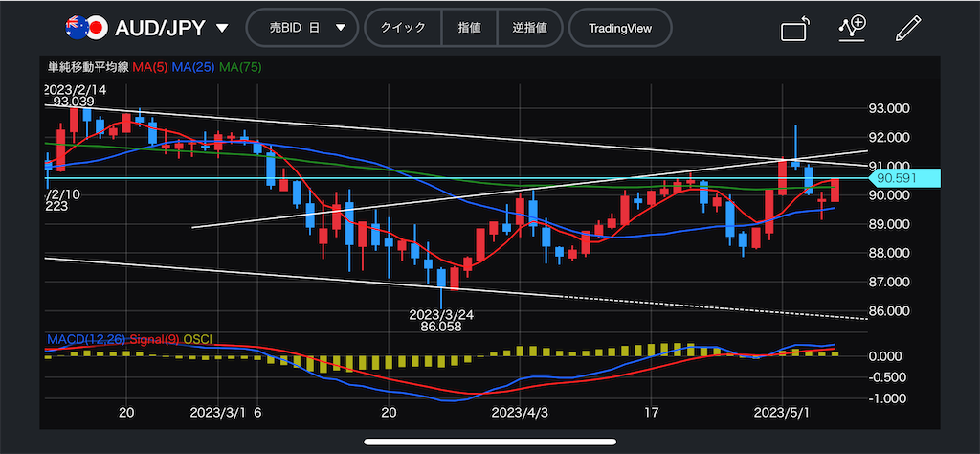
Task: Open the 売BID 日 timeframe selector
Action: click(302, 28)
